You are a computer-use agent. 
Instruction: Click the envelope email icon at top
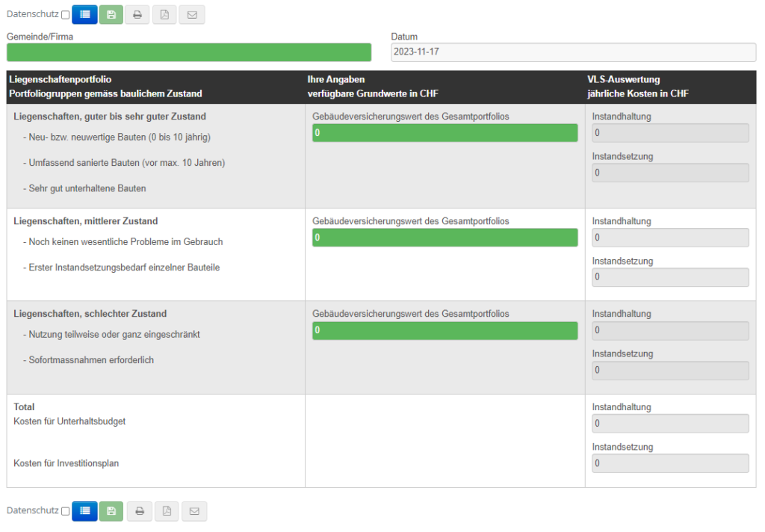point(192,15)
